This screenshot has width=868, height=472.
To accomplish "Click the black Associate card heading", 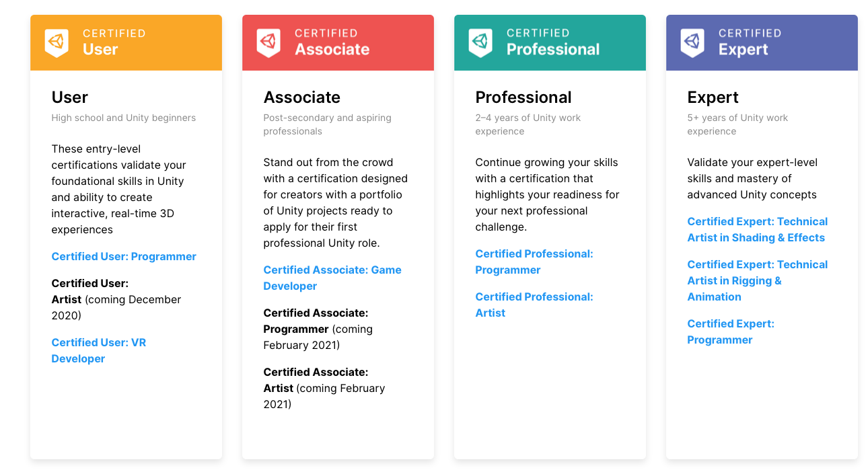I will point(301,97).
